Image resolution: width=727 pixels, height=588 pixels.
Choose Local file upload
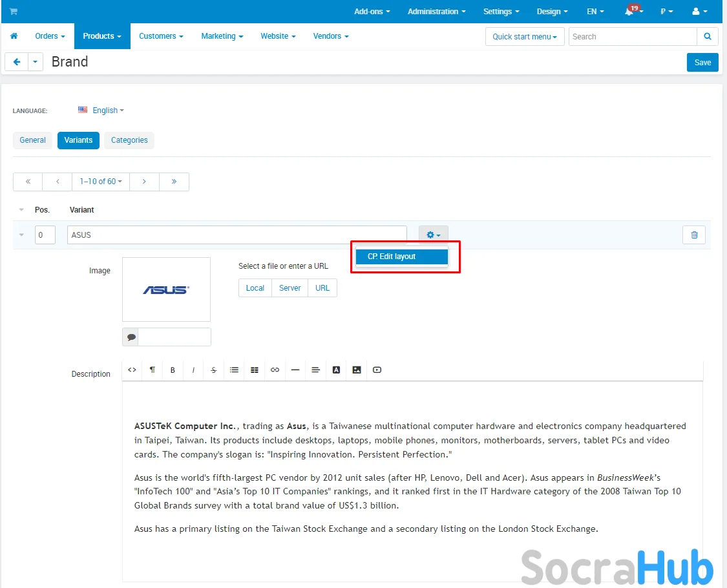(255, 288)
